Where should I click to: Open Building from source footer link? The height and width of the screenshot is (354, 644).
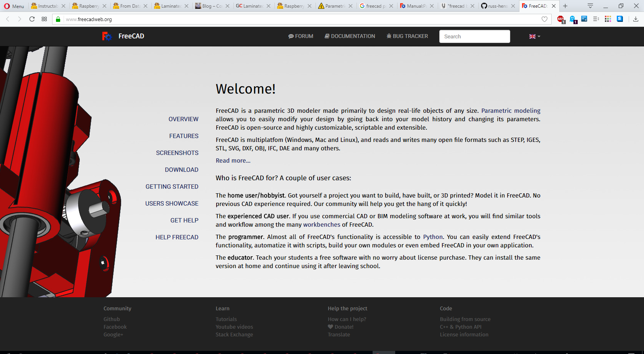(x=465, y=319)
